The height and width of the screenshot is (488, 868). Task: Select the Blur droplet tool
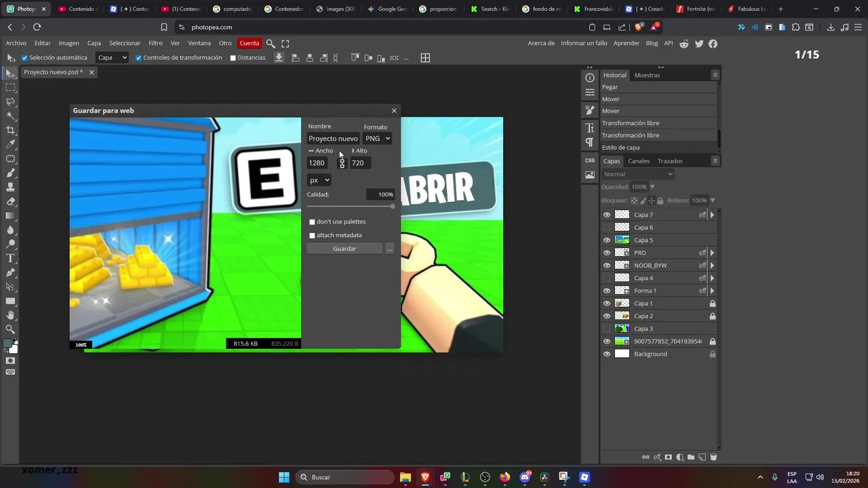tap(10, 230)
